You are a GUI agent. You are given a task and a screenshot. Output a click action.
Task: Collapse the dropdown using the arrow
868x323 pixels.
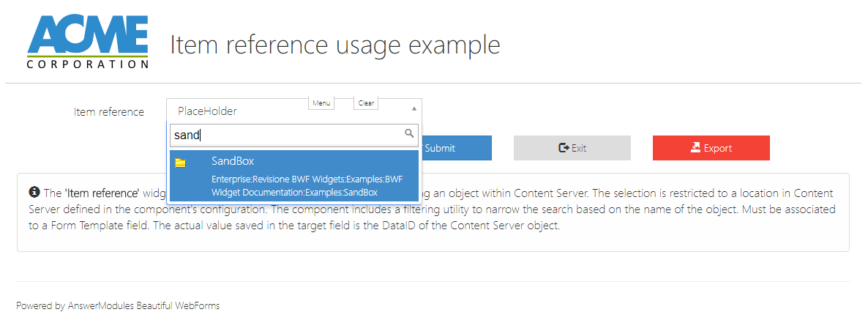pyautogui.click(x=414, y=108)
